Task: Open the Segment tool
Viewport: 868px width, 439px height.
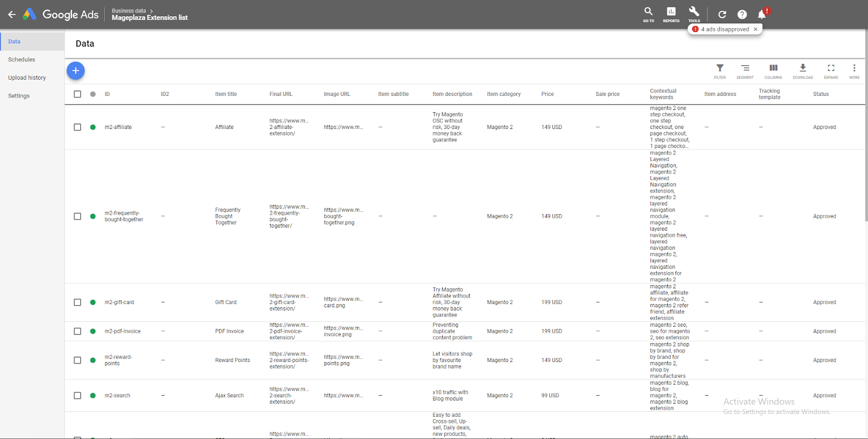Action: [745, 71]
